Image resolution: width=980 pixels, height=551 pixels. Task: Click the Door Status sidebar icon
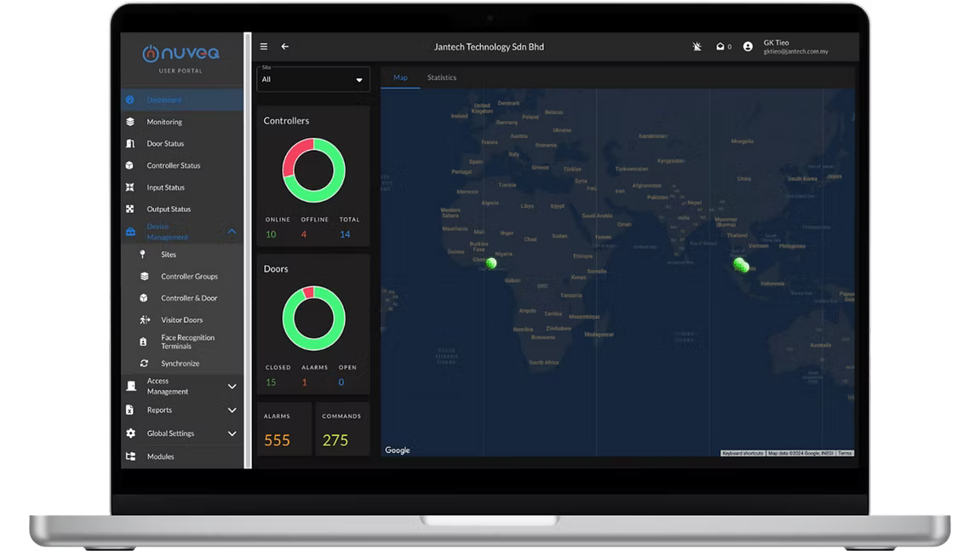pyautogui.click(x=130, y=144)
